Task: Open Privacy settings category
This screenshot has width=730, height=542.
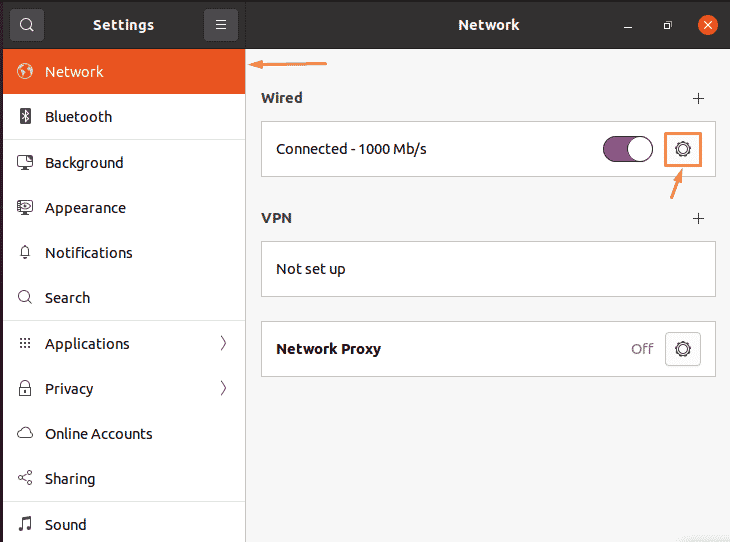Action: [x=124, y=388]
